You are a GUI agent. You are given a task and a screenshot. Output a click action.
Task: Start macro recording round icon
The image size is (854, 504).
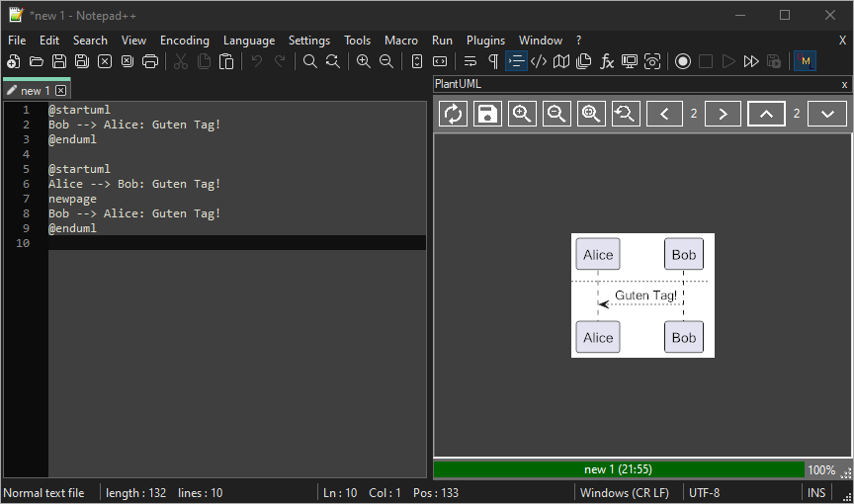(683, 61)
